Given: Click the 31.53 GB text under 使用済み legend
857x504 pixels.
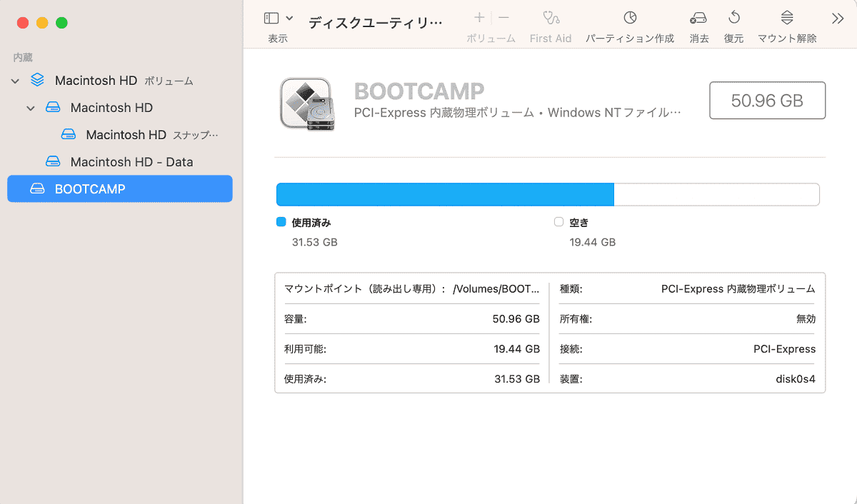Looking at the screenshot, I should 314,242.
